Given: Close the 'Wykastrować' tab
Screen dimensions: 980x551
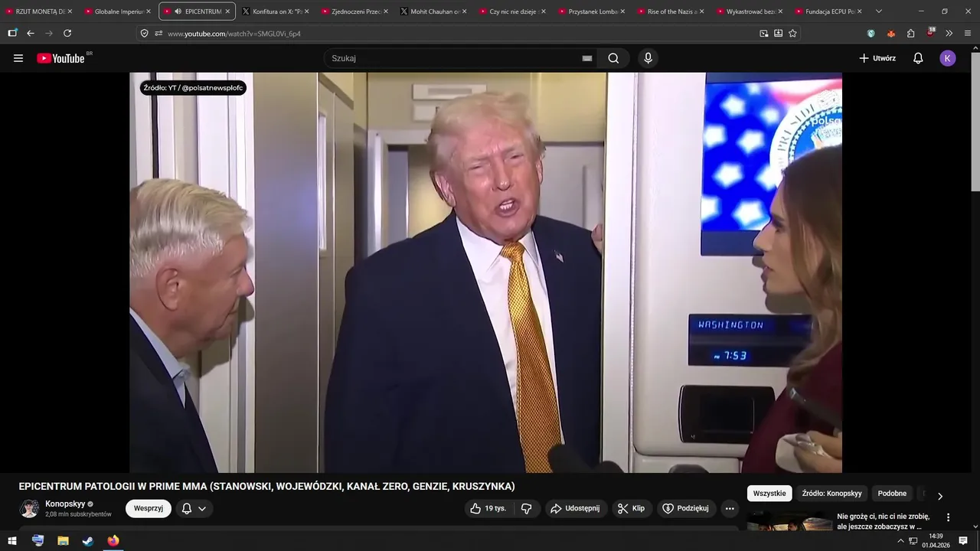Looking at the screenshot, I should click(781, 11).
